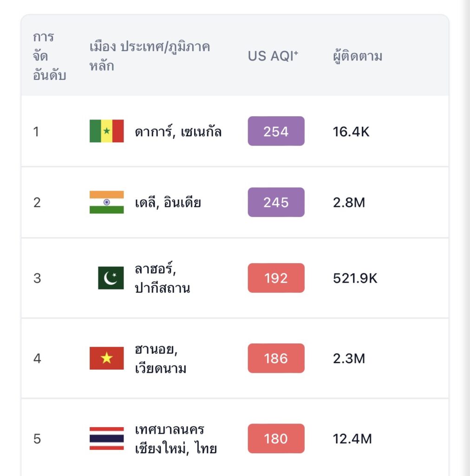Viewport: 470px width, 476px height.
Task: Open the ดาการ์, เซเนกัล city link
Action: 178,132
